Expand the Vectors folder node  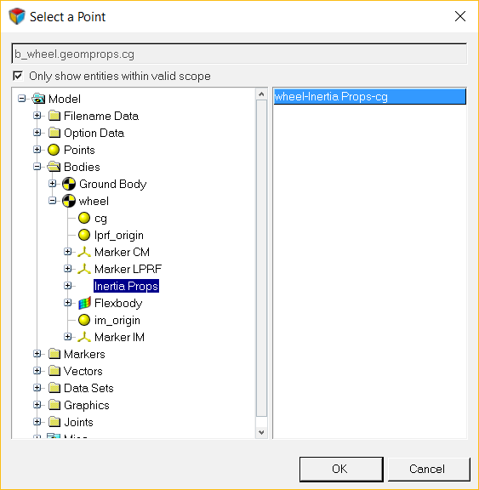point(37,371)
